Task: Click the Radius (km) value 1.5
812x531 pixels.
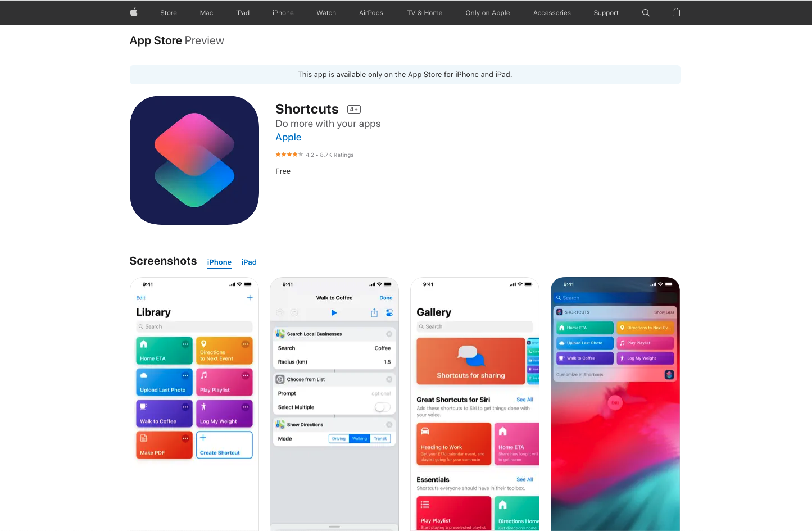Action: pos(387,362)
